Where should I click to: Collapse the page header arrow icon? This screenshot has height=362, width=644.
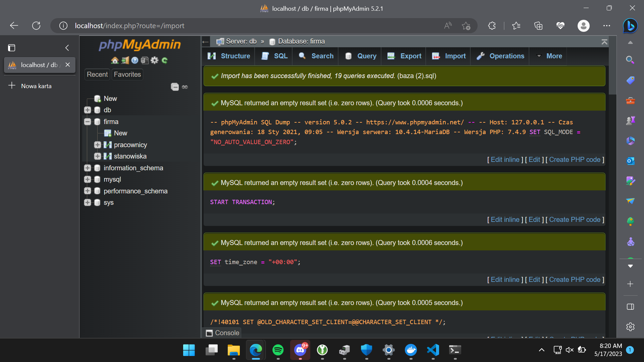click(x=604, y=42)
